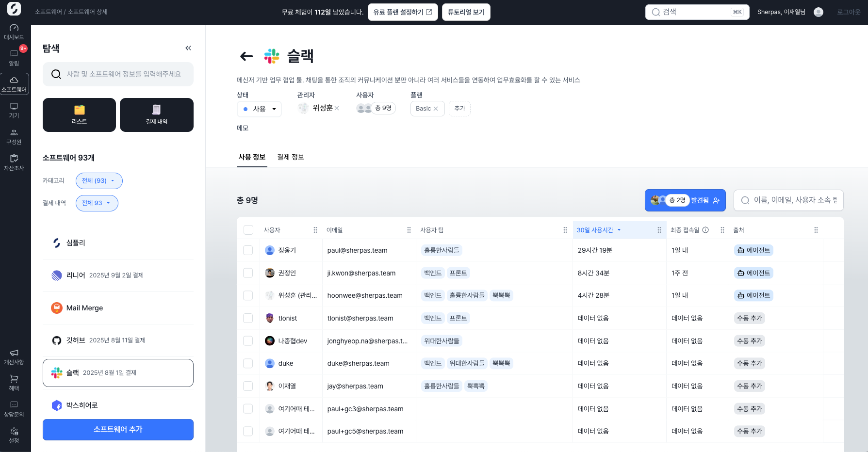Go to 기기 devices in sidebar

(x=14, y=110)
